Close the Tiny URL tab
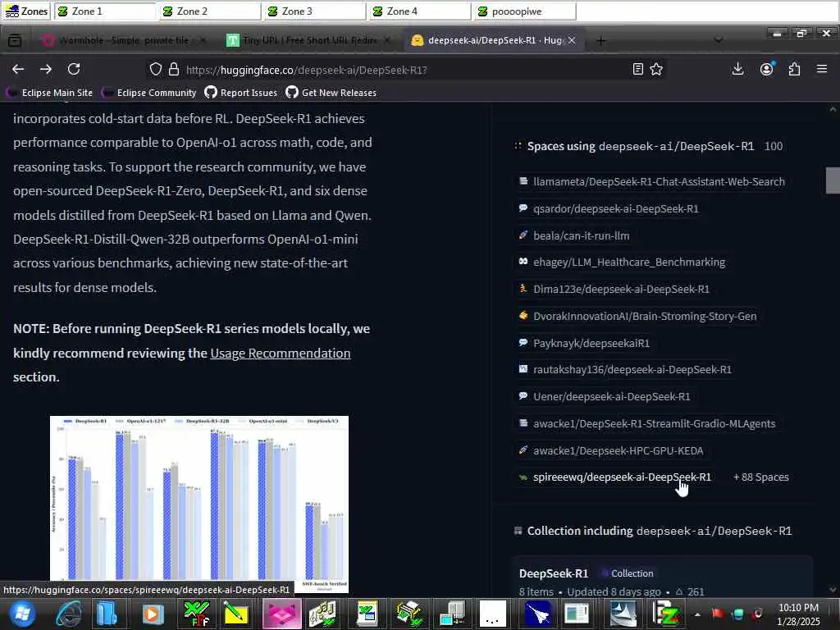Image resolution: width=840 pixels, height=630 pixels. coord(387,40)
